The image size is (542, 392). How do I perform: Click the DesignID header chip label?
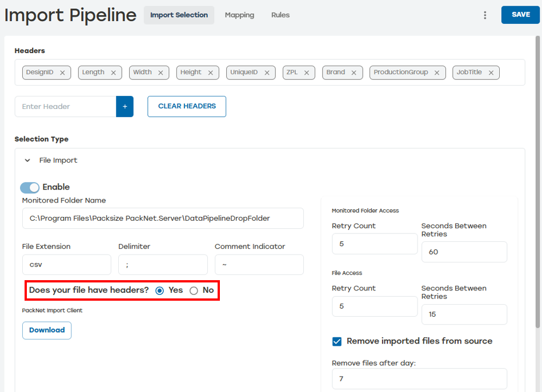[x=40, y=72]
